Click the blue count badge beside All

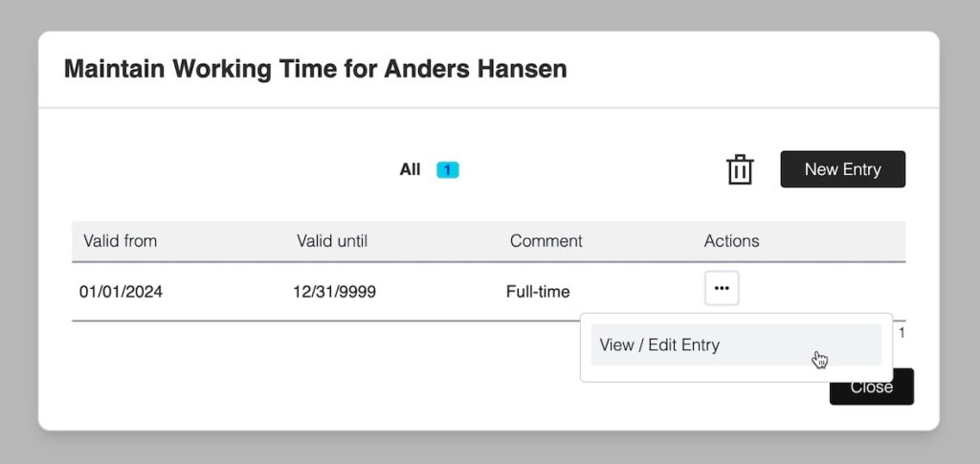pos(448,170)
